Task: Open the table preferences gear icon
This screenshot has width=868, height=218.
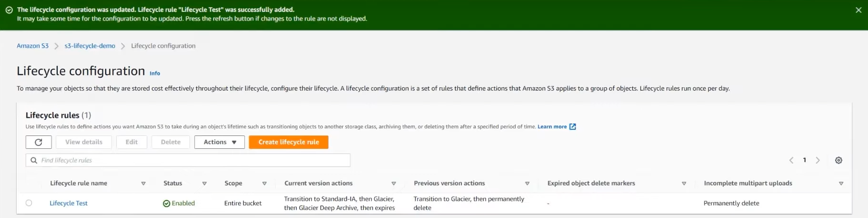Action: (838, 160)
